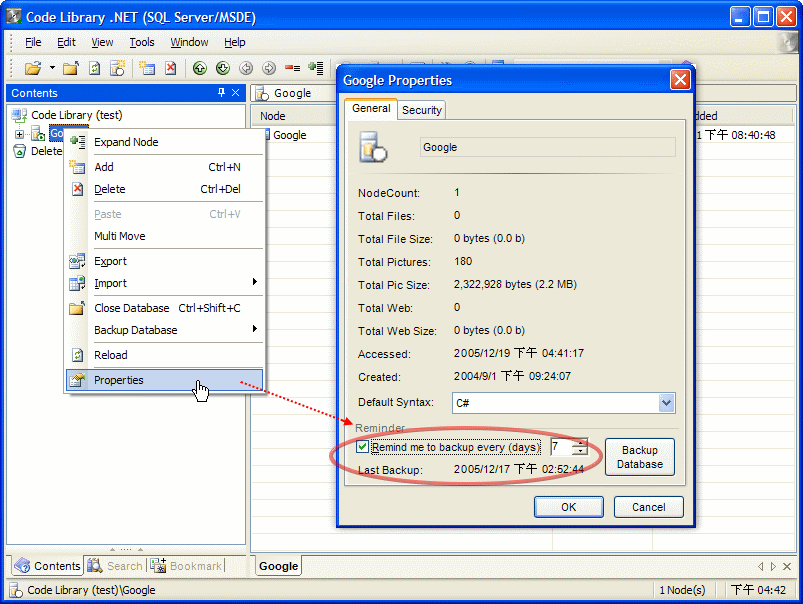This screenshot has height=604, width=803.
Task: Open the Tools menu
Action: (x=142, y=42)
